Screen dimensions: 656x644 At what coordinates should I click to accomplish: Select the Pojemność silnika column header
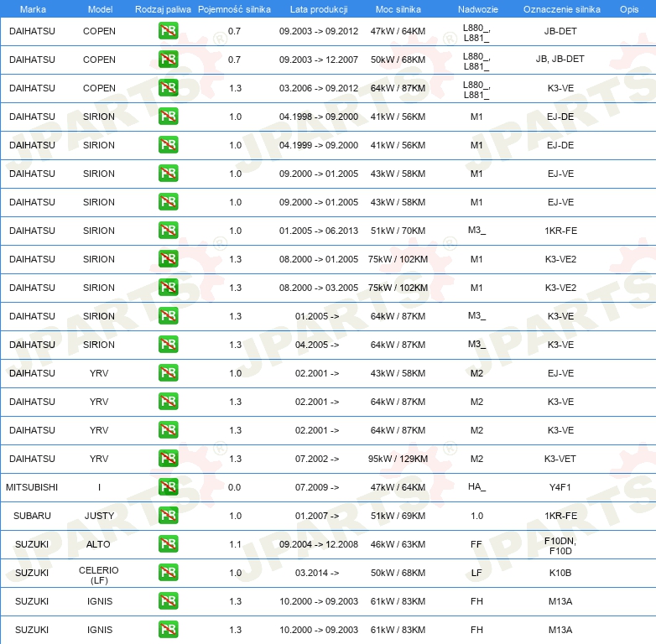(234, 9)
